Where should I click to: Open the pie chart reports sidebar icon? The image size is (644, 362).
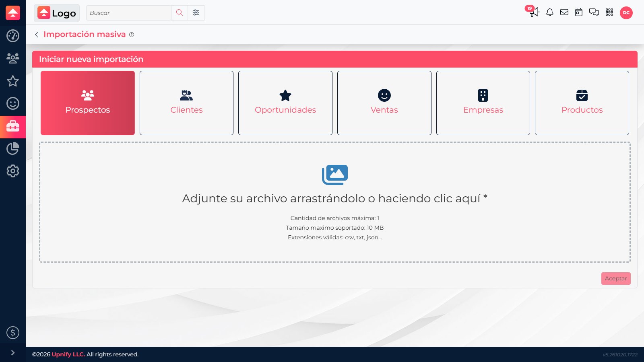[13, 148]
